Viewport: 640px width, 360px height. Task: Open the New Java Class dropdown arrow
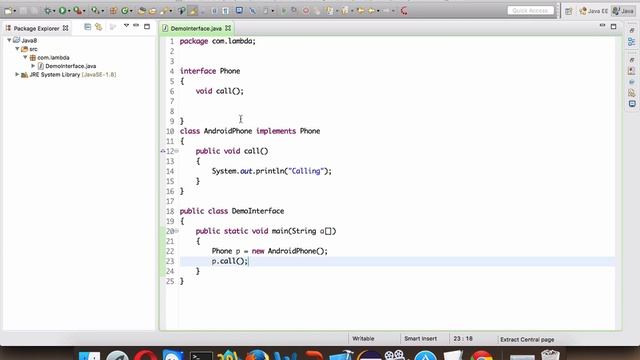click(131, 11)
